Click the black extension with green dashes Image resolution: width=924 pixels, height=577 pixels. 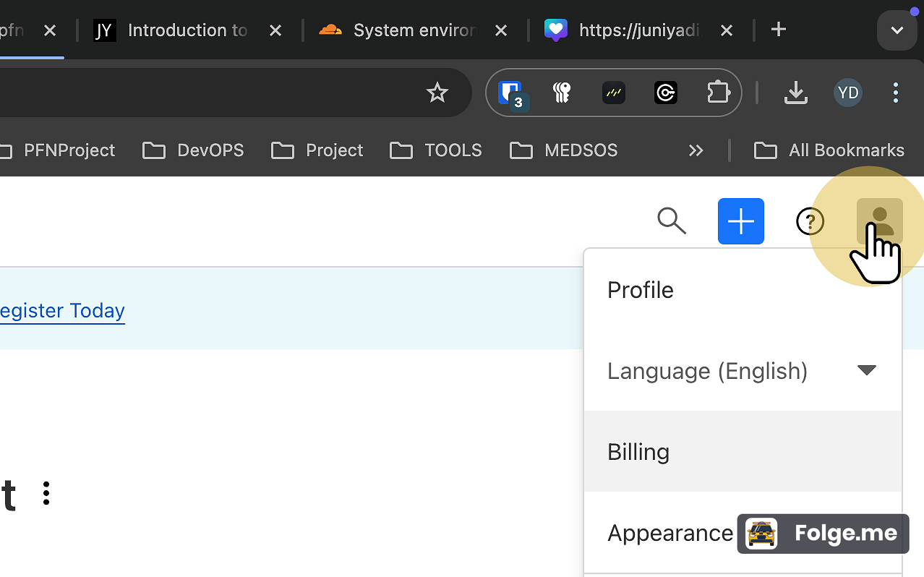[x=614, y=93]
